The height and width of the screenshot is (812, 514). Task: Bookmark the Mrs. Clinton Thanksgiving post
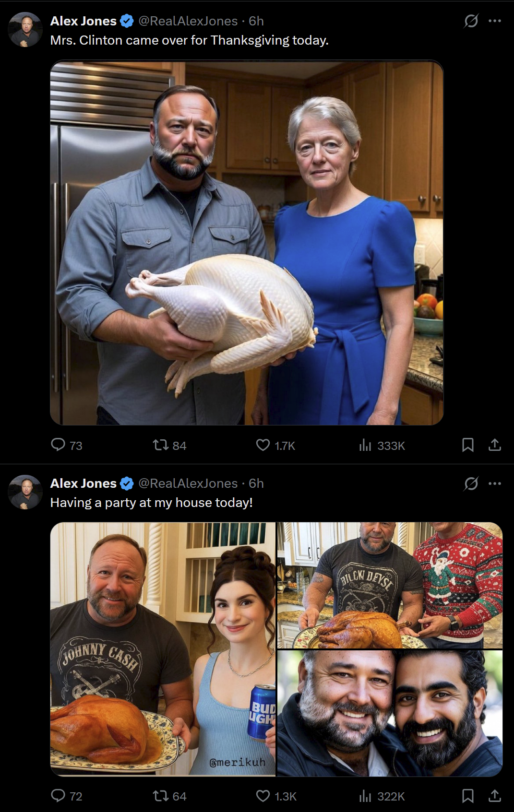click(x=468, y=445)
